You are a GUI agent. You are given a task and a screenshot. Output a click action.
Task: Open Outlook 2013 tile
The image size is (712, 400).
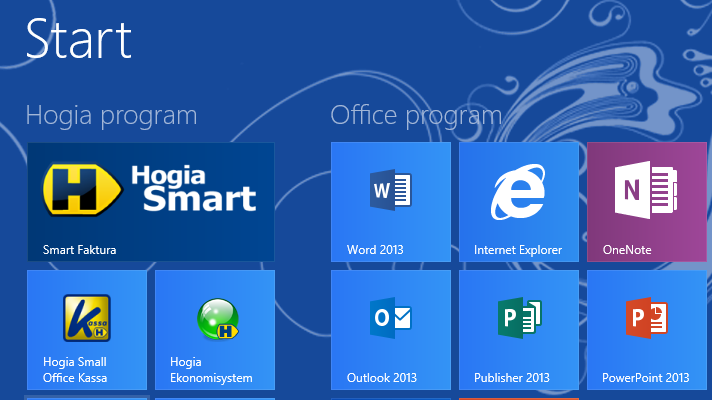coord(391,330)
